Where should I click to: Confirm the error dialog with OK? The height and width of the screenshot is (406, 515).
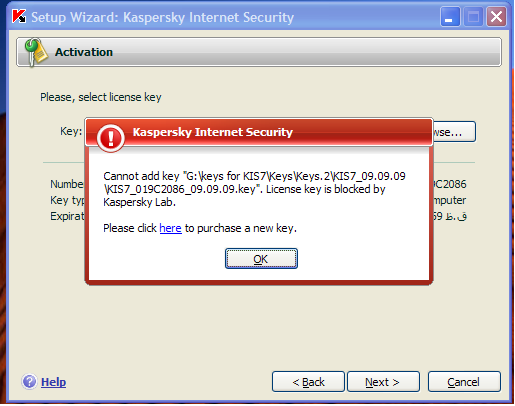(261, 259)
